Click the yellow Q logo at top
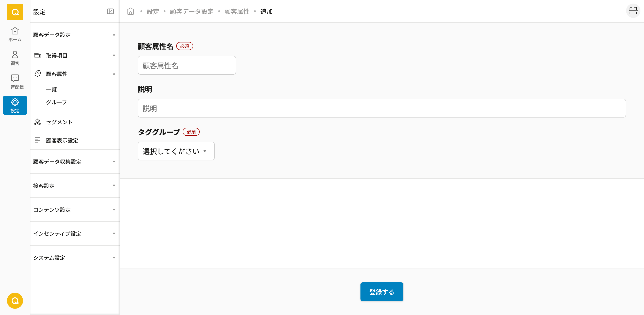Viewport: 644px width, 315px height. pyautogui.click(x=15, y=12)
